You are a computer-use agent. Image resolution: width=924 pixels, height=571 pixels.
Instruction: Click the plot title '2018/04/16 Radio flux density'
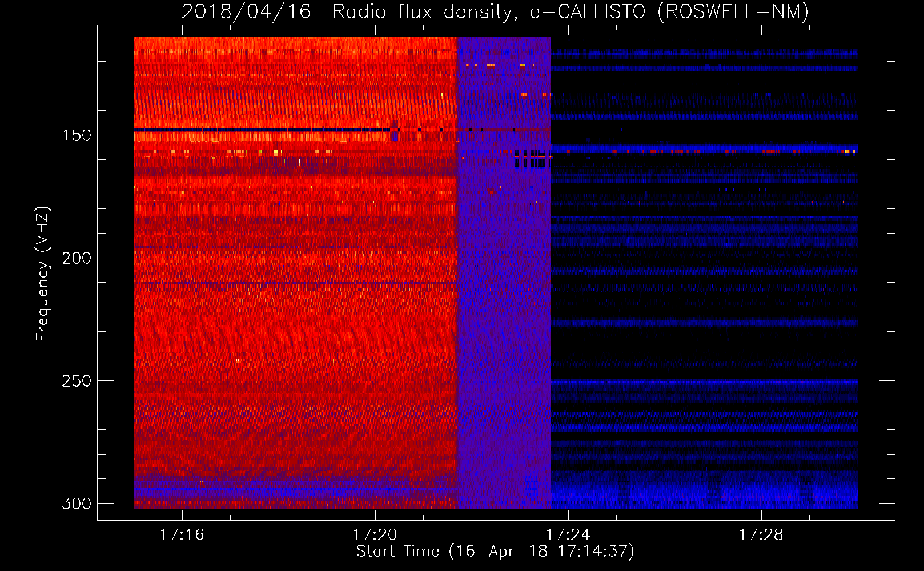495,11
